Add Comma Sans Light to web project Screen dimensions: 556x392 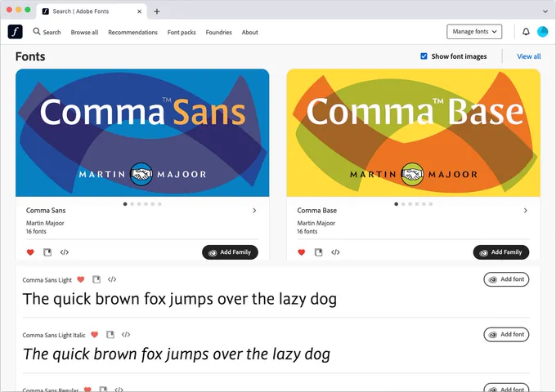point(96,279)
